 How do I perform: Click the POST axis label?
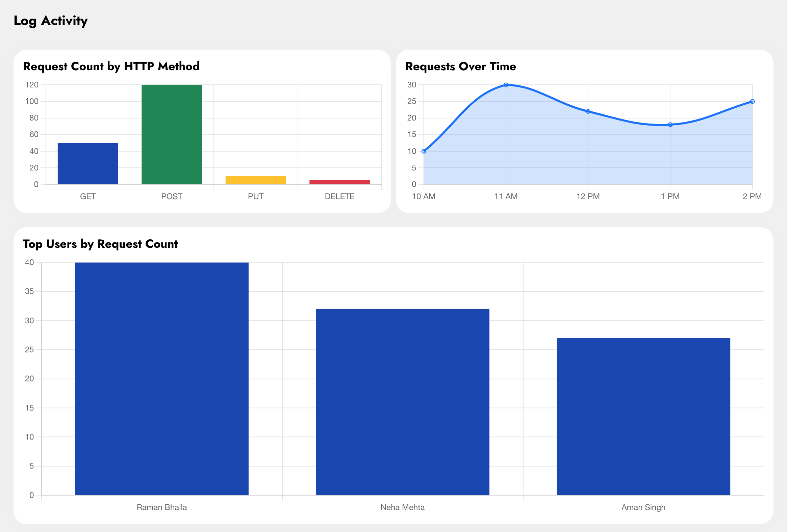pos(172,196)
